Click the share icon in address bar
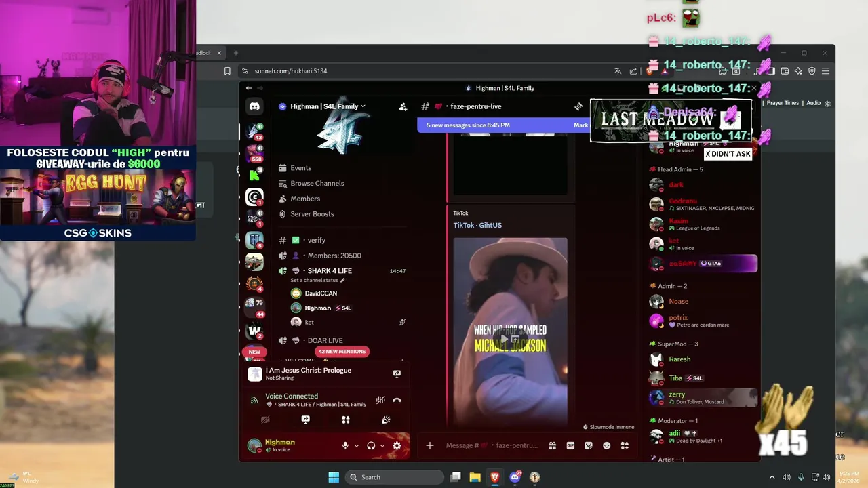This screenshot has height=488, width=868. point(633,70)
